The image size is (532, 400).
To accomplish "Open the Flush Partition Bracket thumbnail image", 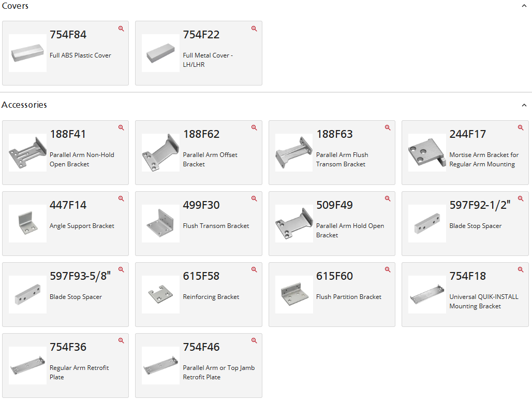I will pos(294,294).
